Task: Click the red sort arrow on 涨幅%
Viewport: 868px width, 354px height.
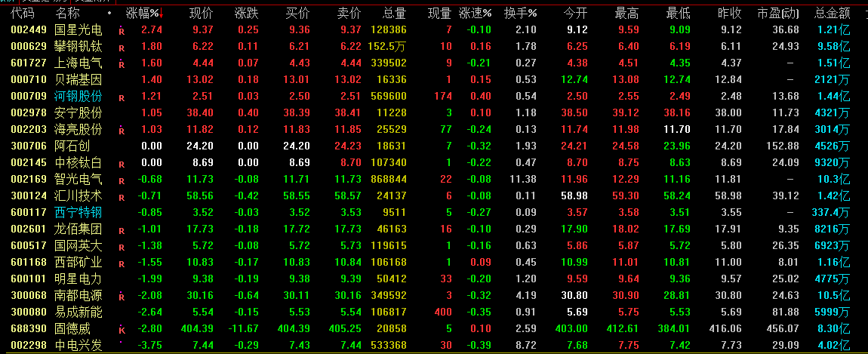Action: 161,14
